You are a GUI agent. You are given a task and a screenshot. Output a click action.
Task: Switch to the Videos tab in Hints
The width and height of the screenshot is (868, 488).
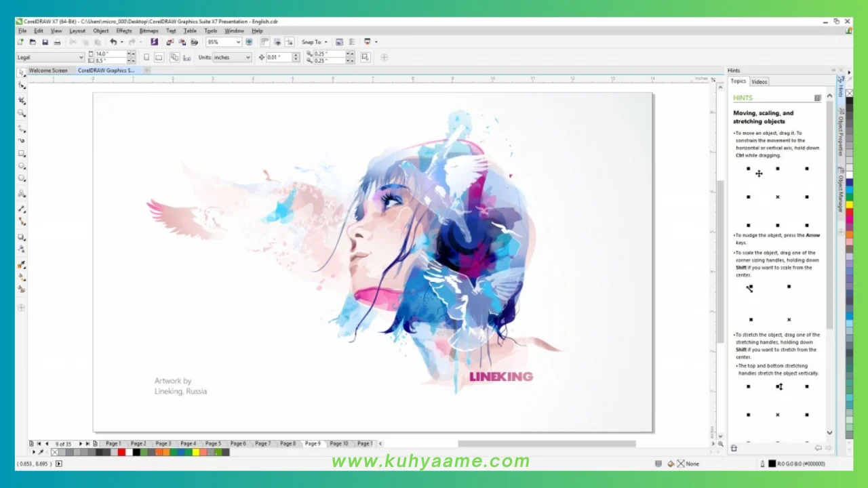[x=759, y=82]
